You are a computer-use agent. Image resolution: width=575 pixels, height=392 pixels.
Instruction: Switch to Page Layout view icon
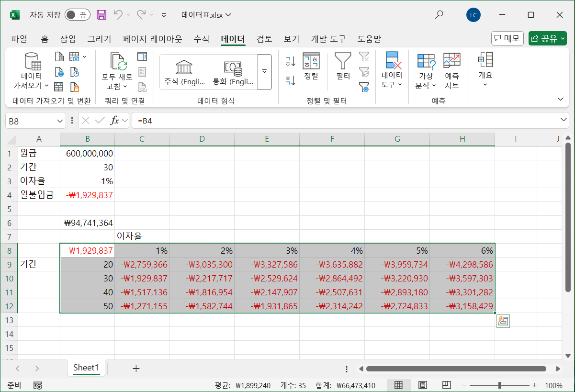423,385
